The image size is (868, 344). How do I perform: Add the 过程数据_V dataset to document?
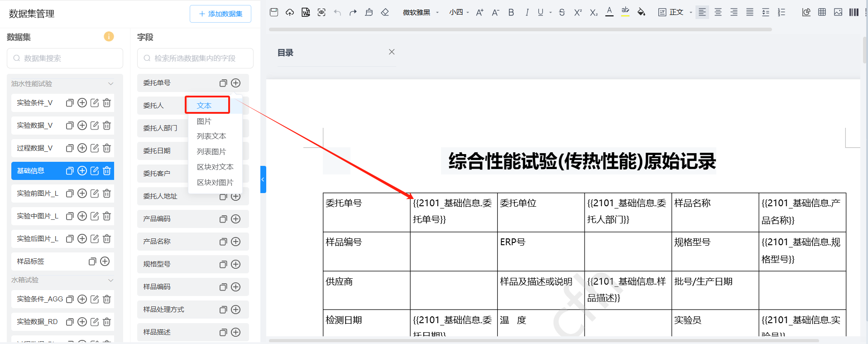(82, 148)
